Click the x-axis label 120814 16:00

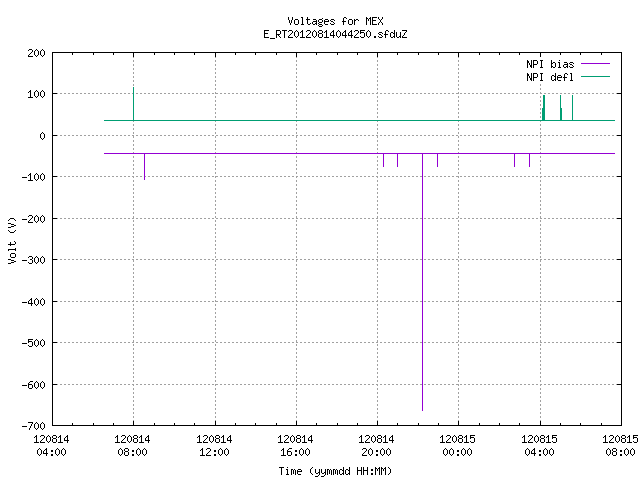point(296,446)
